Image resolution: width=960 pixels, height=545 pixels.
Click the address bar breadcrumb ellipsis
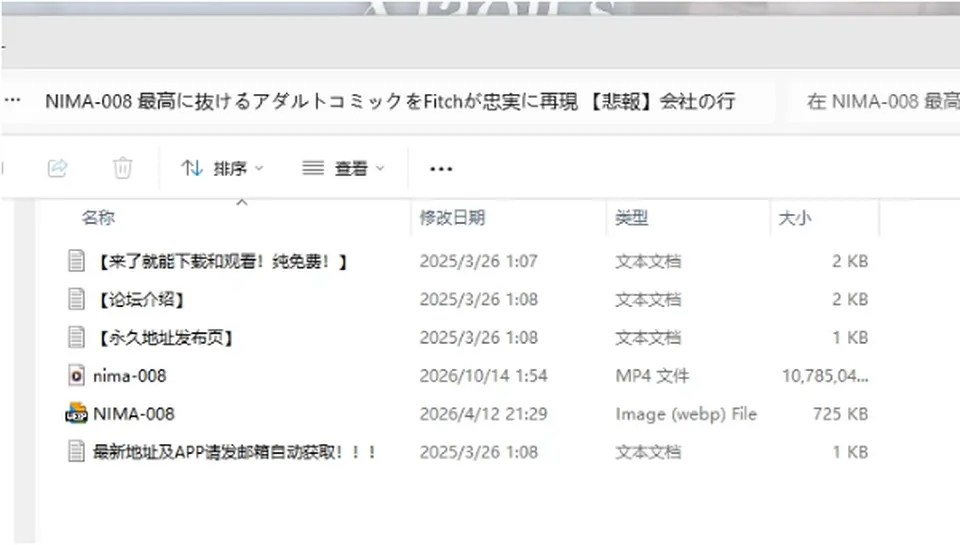tap(12, 100)
